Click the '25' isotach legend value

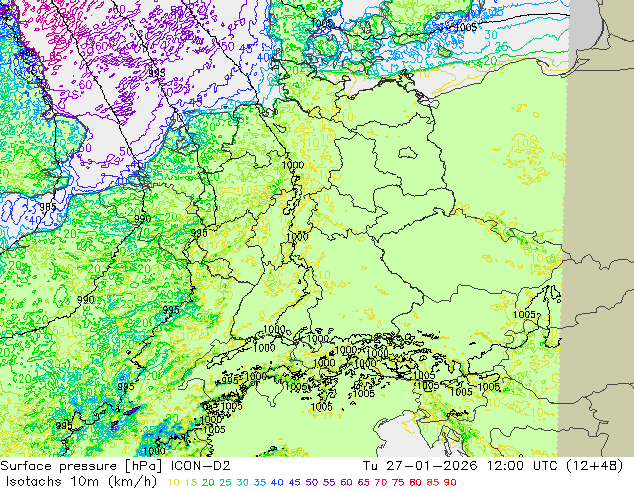(x=225, y=482)
